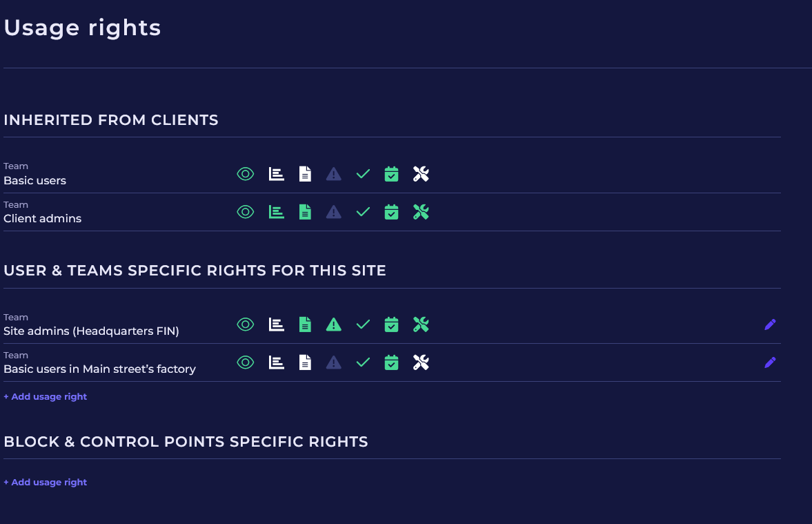812x524 pixels.
Task: Click the eye icon for Site admins row
Action: point(246,324)
